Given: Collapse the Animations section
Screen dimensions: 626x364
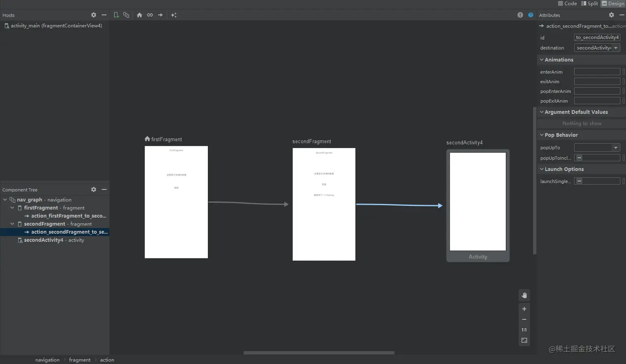Looking at the screenshot, I should [542, 60].
